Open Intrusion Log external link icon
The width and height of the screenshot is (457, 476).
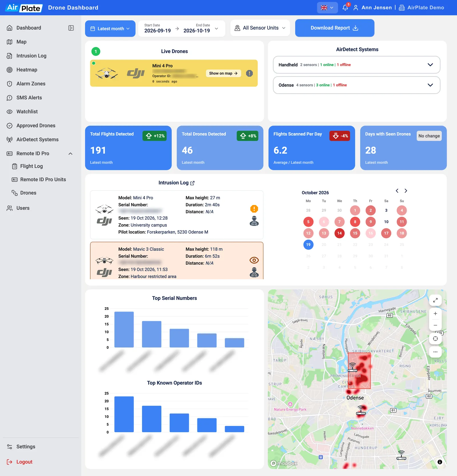click(192, 183)
